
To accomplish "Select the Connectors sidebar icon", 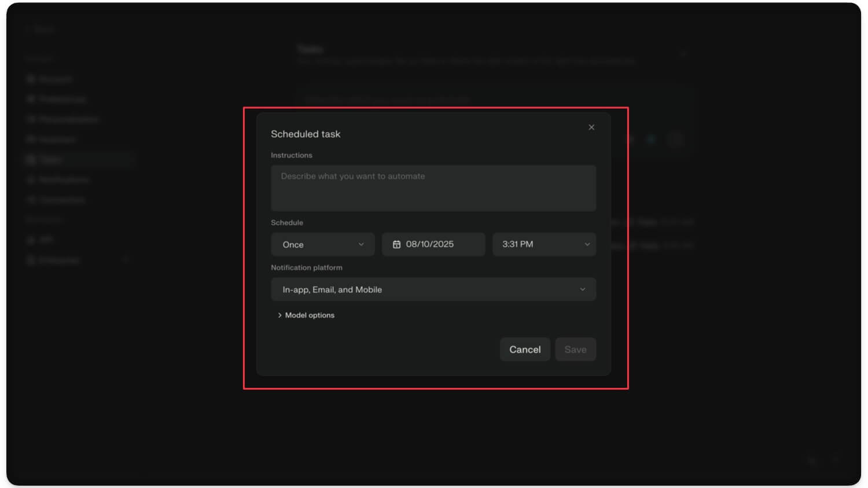I will (x=31, y=200).
